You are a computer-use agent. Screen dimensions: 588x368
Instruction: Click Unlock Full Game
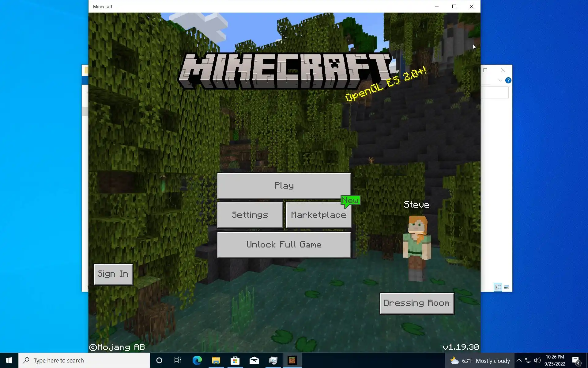pyautogui.click(x=284, y=244)
